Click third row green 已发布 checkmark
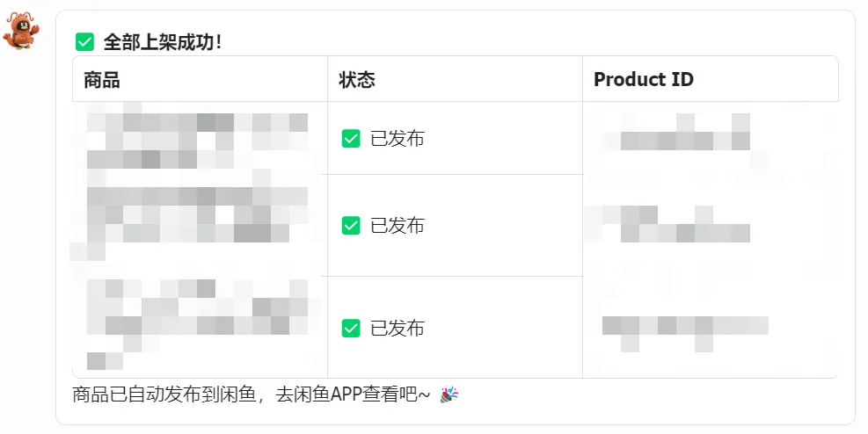Viewport: 868px width, 434px height. click(351, 328)
